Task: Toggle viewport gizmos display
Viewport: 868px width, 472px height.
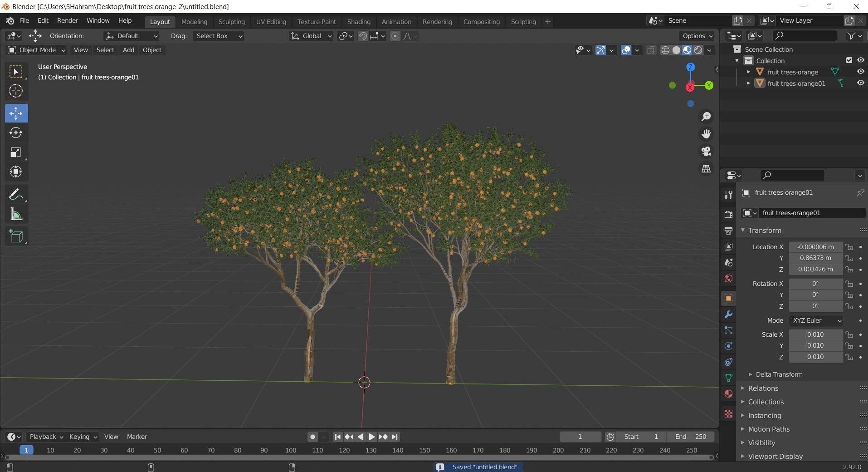Action: [600, 50]
